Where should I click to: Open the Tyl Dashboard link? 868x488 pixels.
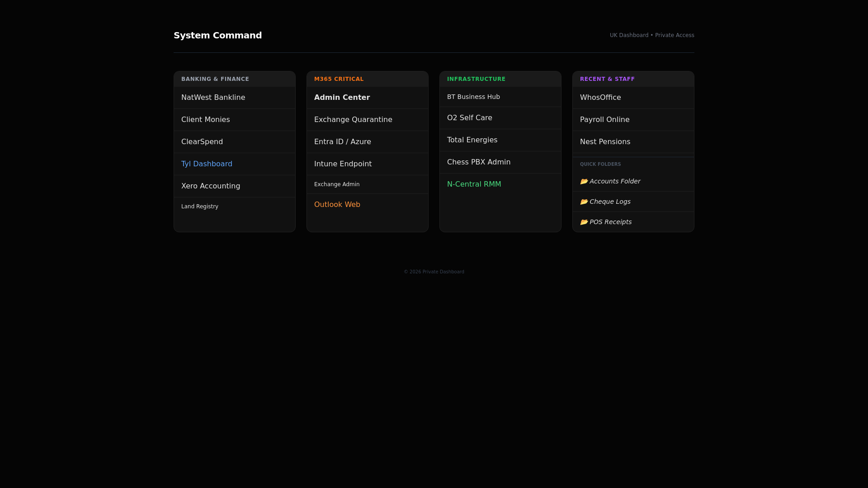coord(235,164)
